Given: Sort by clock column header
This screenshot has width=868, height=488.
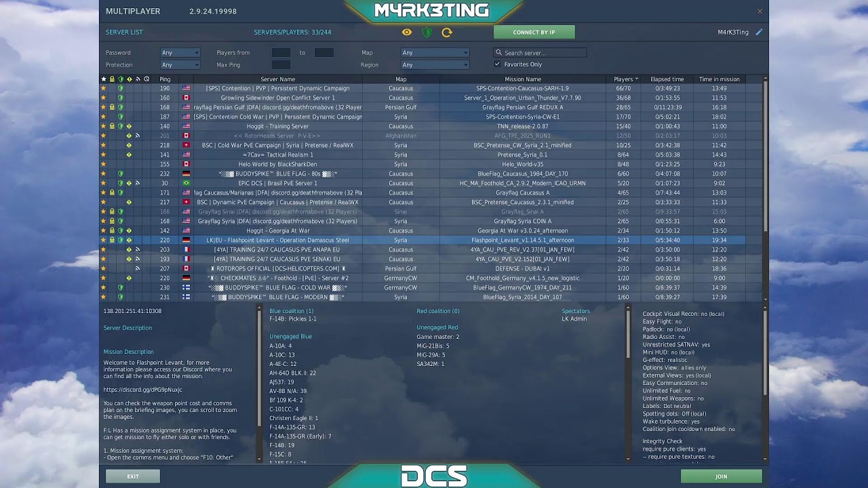Looking at the screenshot, I should [146, 79].
